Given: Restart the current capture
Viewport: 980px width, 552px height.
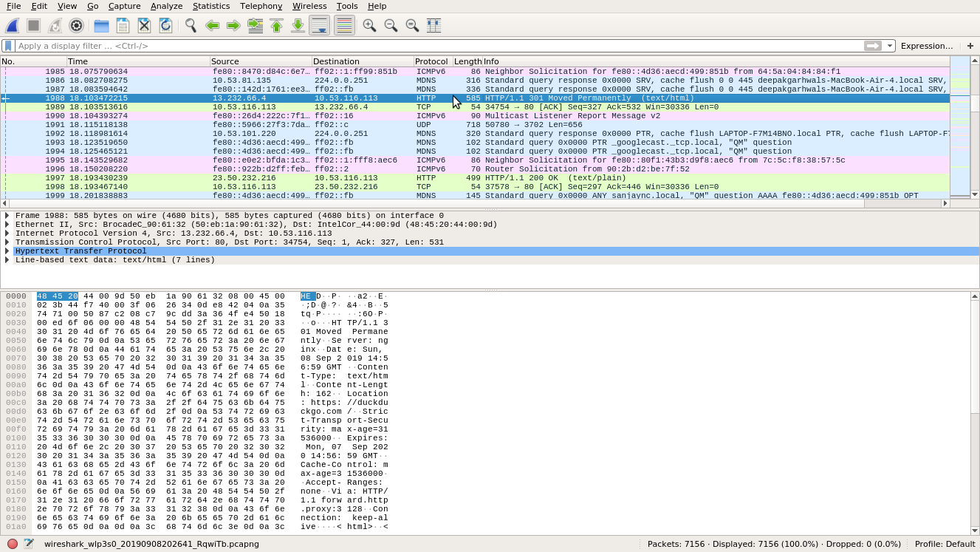Looking at the screenshot, I should 55,25.
